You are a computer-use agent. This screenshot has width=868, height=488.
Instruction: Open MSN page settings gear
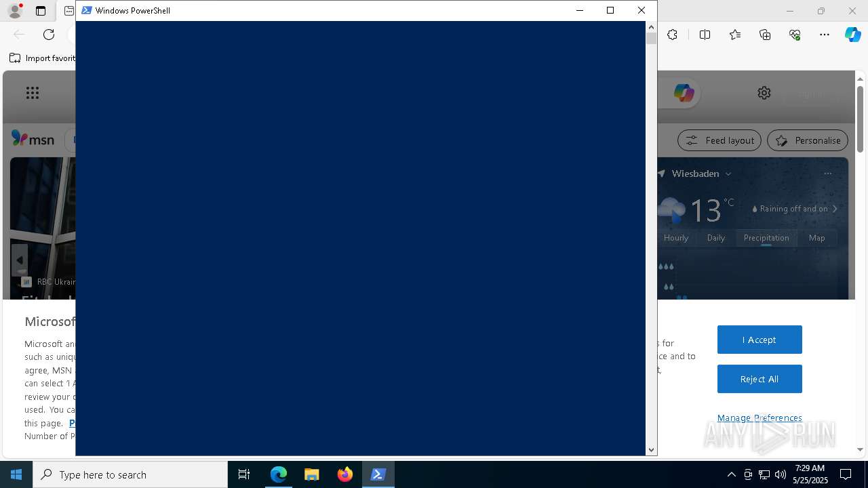(x=764, y=93)
